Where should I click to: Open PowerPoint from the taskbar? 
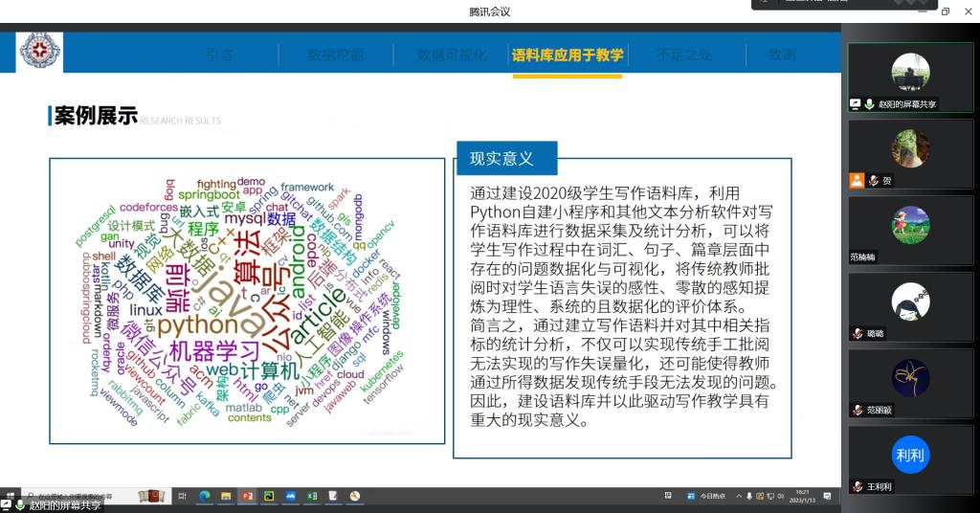(x=247, y=496)
